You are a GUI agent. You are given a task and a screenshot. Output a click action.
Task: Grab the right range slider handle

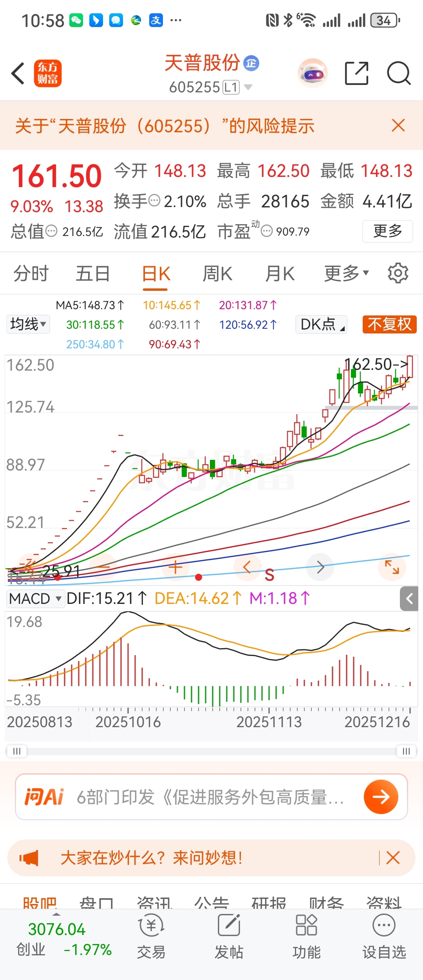click(406, 751)
